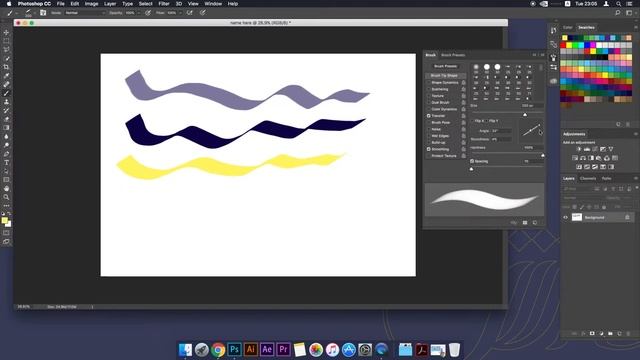The image size is (640, 360).
Task: Disable Smoothing checkbox
Action: click(x=429, y=149)
